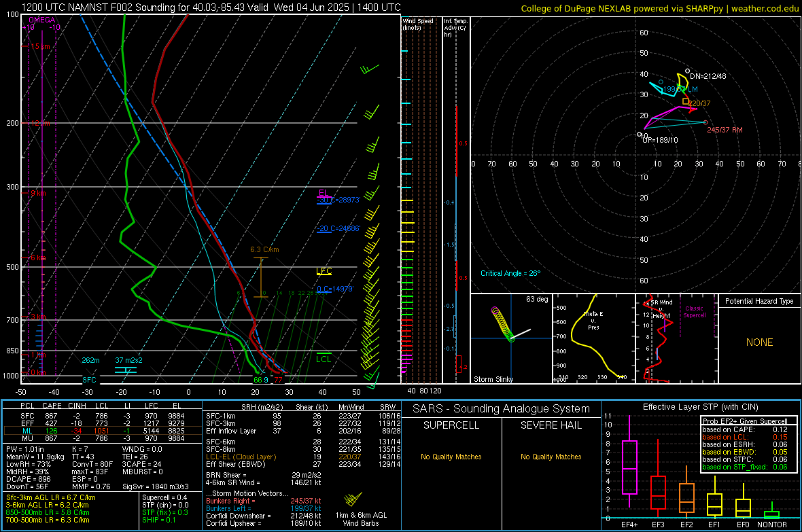802x532 pixels.
Task: Click the magenta OMEGA label
Action: click(x=42, y=20)
